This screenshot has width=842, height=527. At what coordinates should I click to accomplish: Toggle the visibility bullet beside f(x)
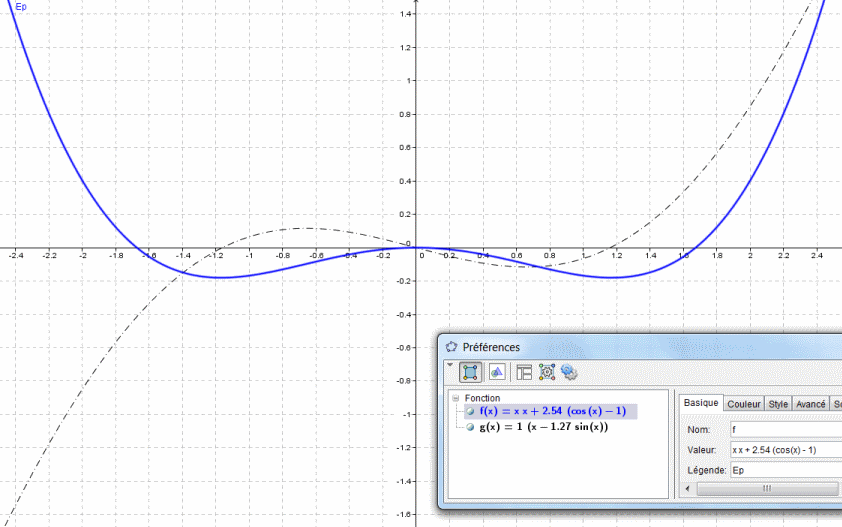click(470, 411)
